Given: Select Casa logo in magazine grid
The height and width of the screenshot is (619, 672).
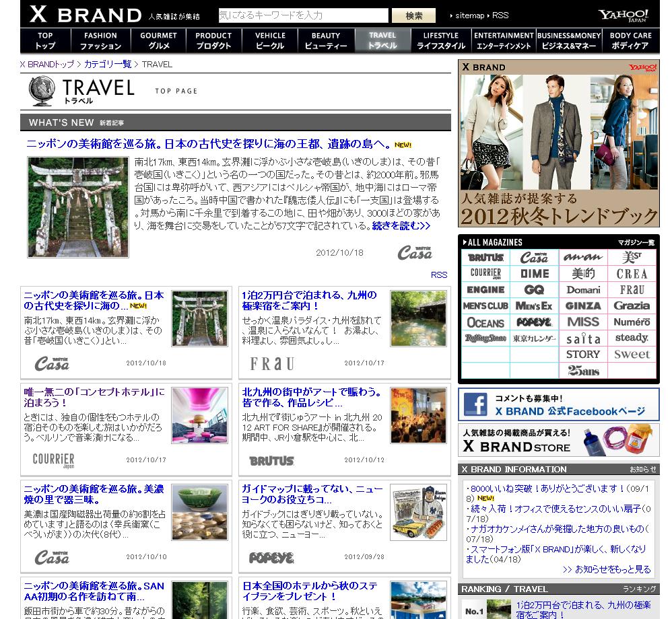Looking at the screenshot, I should tap(534, 258).
